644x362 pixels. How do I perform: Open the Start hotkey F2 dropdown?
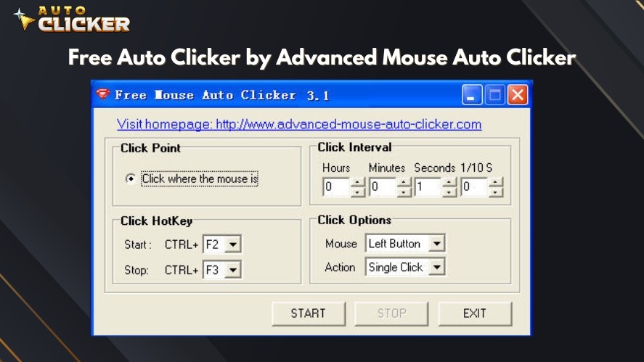tap(233, 244)
